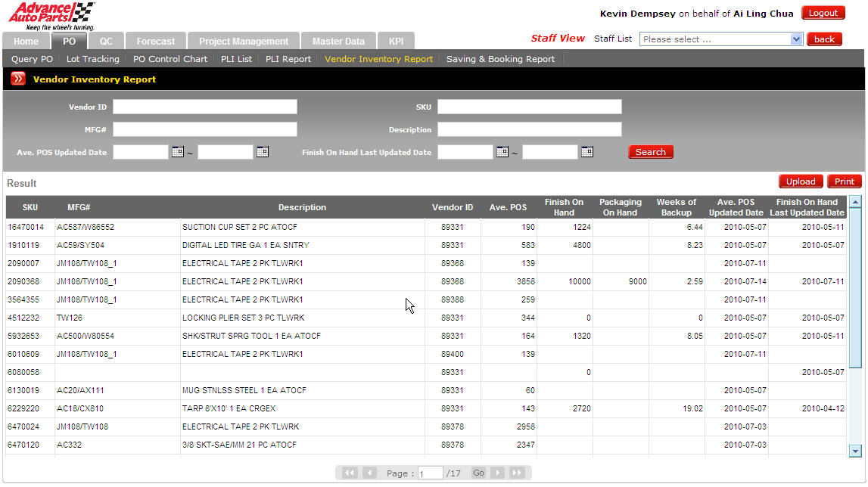Click the Advance Auto Parts logo
This screenshot has width=868, height=487.
click(51, 15)
